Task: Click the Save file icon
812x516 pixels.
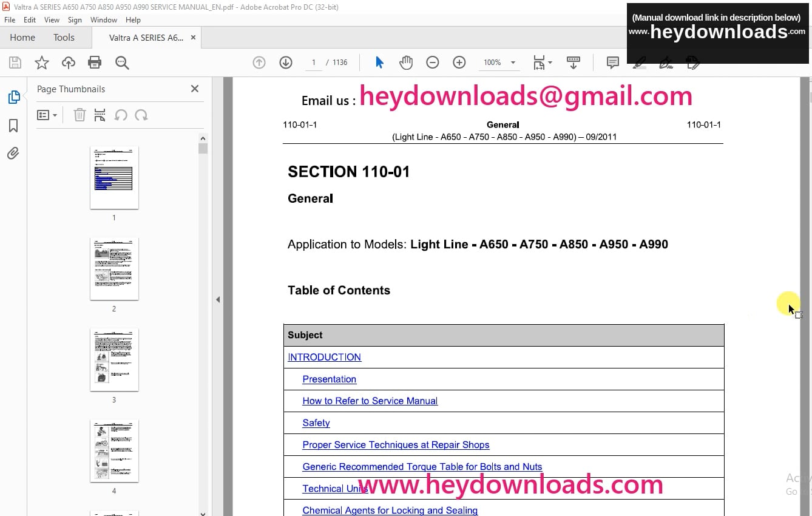Action: click(x=15, y=63)
